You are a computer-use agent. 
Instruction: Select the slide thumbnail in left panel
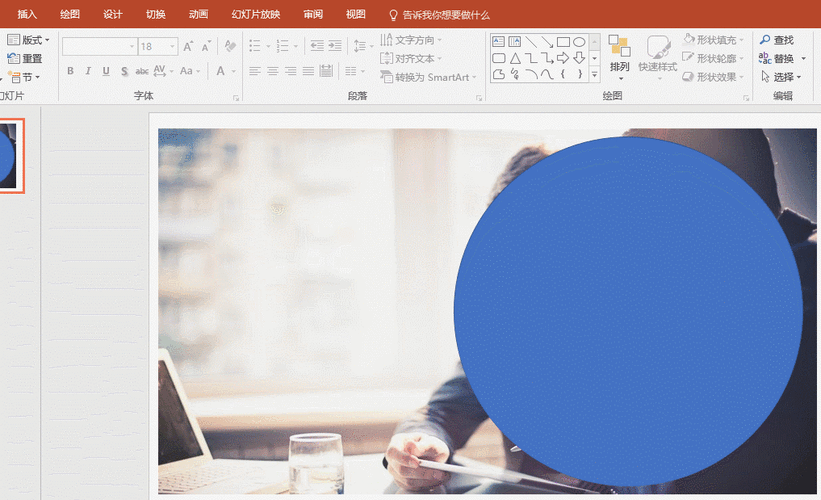tap(10, 156)
